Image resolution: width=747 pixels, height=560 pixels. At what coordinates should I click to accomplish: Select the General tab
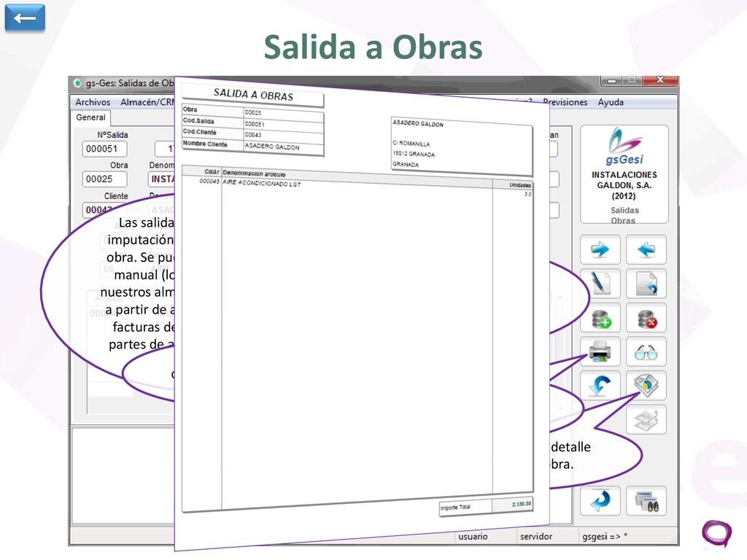(90, 117)
